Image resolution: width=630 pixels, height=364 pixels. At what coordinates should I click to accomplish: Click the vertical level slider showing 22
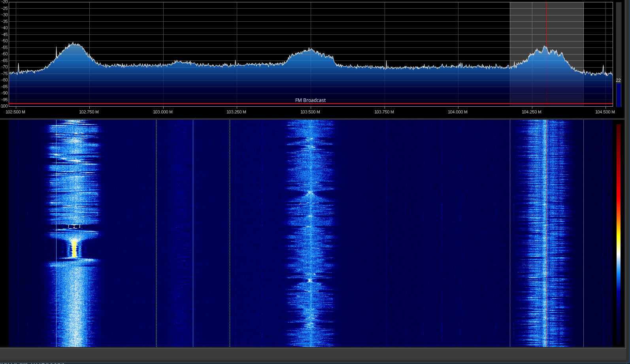[619, 55]
